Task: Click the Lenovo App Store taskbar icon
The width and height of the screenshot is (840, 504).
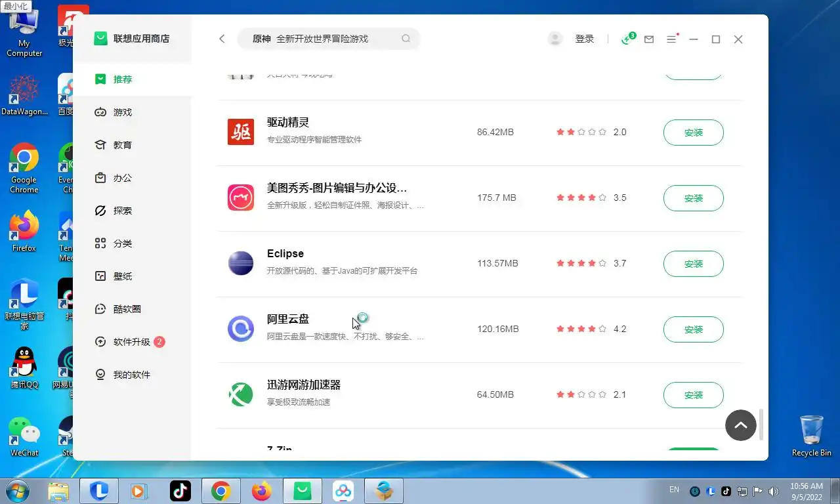Action: (x=303, y=491)
